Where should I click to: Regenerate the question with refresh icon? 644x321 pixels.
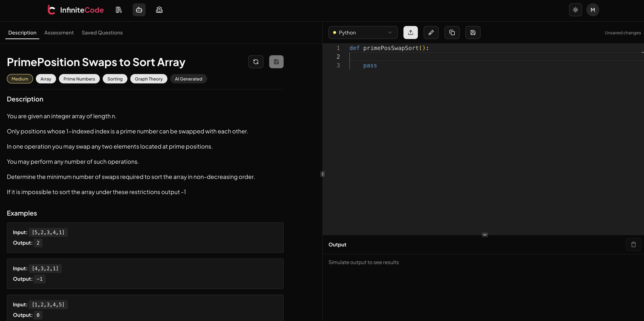[256, 62]
